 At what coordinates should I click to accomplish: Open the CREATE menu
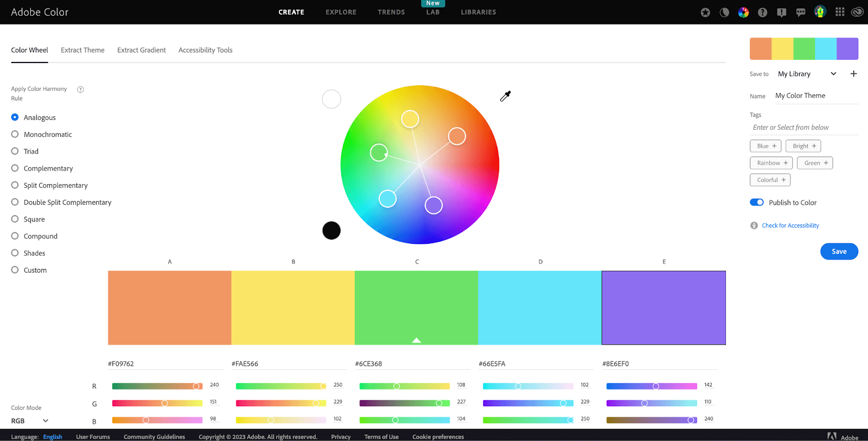[x=291, y=12]
